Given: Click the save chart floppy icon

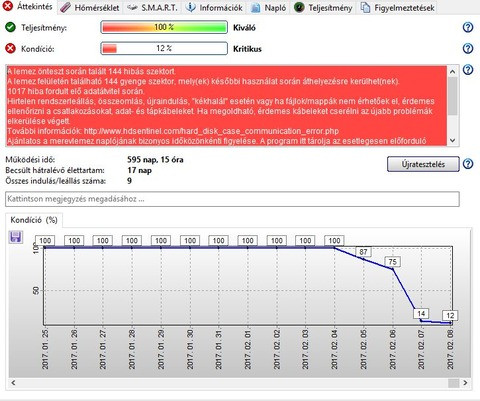Looking at the screenshot, I should pyautogui.click(x=16, y=237).
